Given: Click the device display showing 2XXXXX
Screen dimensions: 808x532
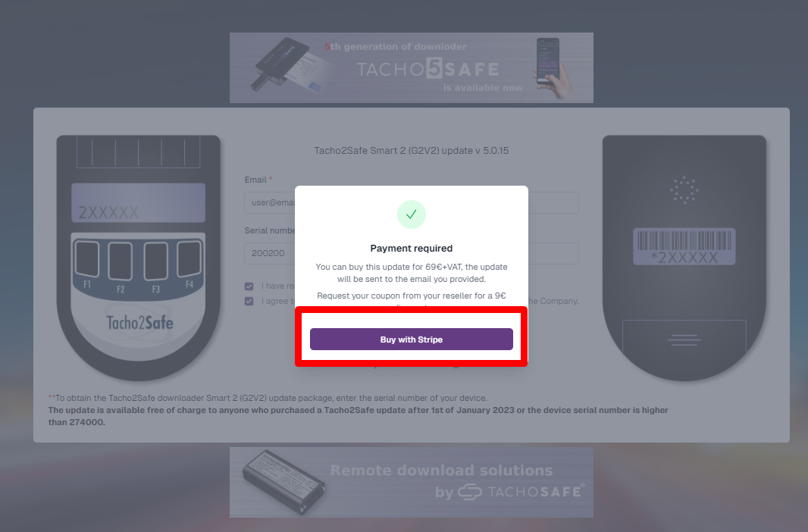Looking at the screenshot, I should tap(138, 203).
